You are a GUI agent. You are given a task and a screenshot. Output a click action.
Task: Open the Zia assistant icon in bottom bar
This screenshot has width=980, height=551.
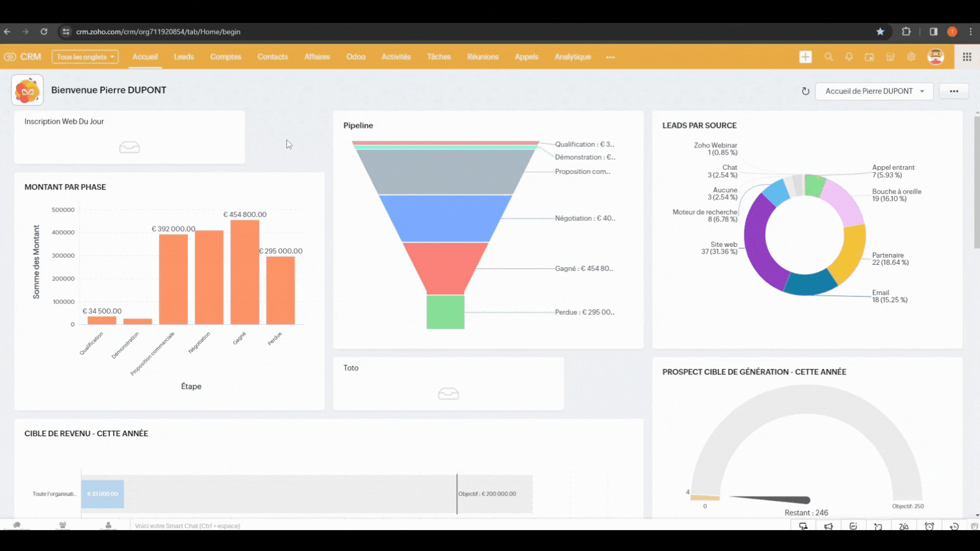click(x=904, y=526)
